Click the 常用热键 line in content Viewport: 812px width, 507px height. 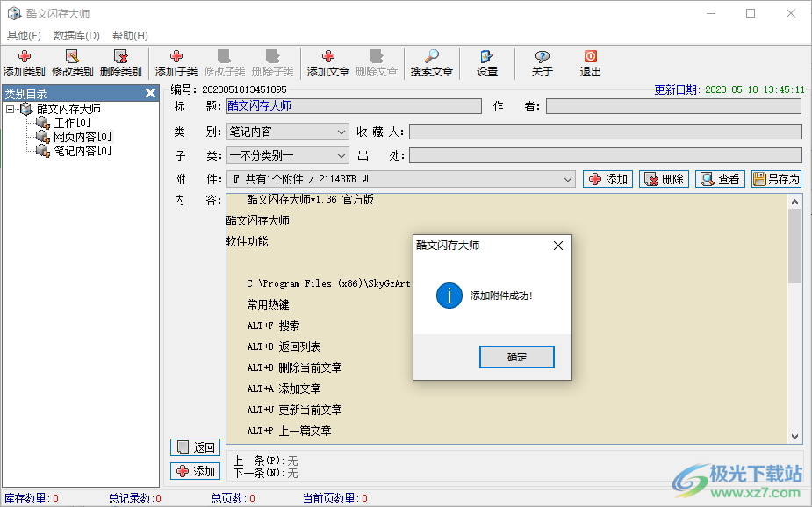click(x=269, y=304)
